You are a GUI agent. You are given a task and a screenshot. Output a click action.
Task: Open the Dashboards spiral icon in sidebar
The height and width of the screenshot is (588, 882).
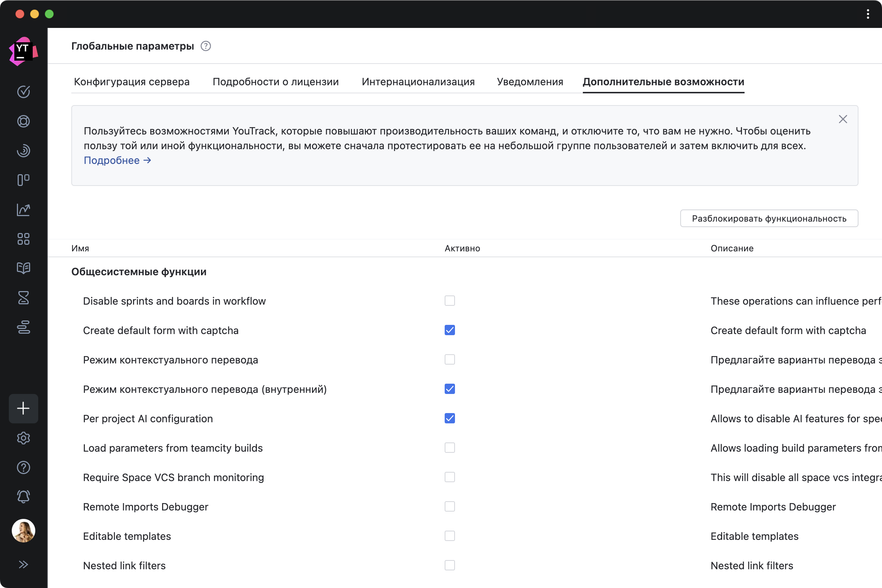(x=23, y=150)
